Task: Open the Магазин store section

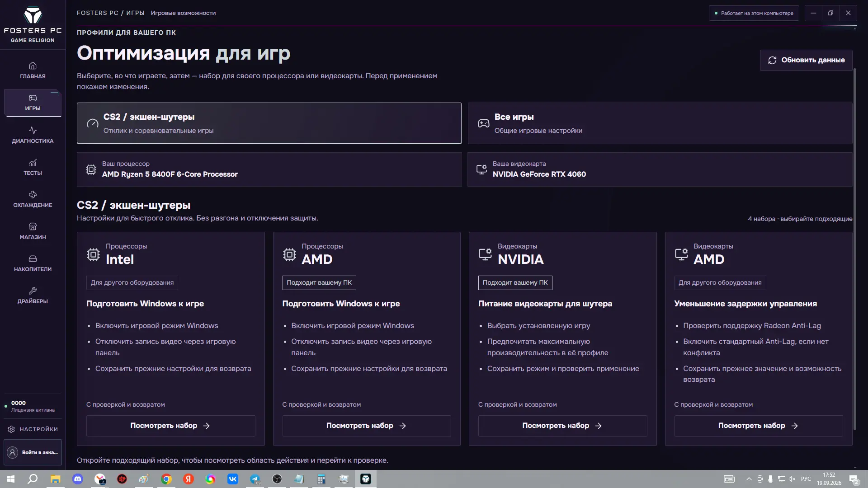Action: pyautogui.click(x=33, y=231)
